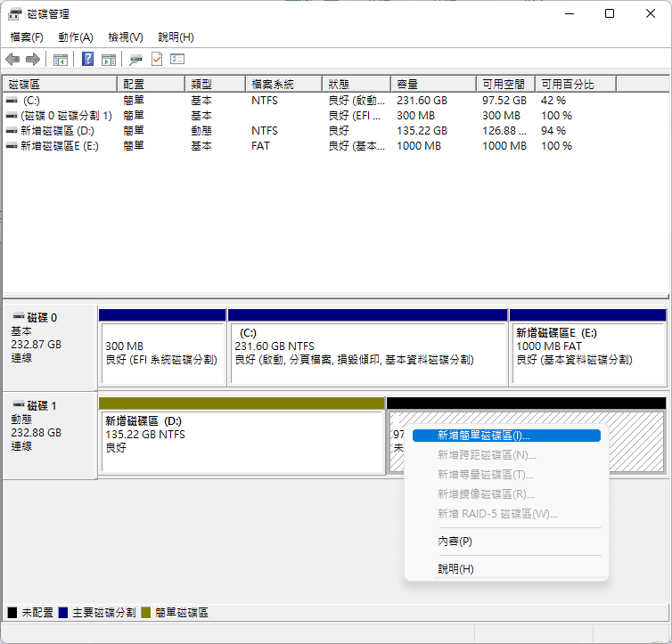672x644 pixels.
Task: Click the list settings toolbar icon
Action: [177, 60]
